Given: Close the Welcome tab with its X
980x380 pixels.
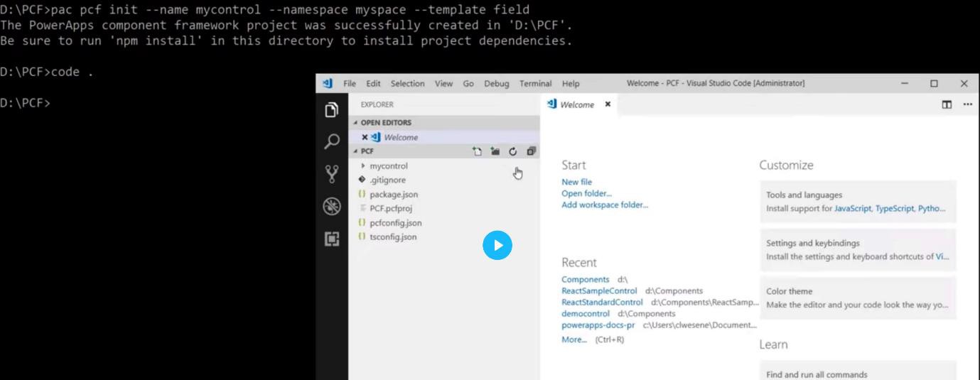Looking at the screenshot, I should click(608, 104).
